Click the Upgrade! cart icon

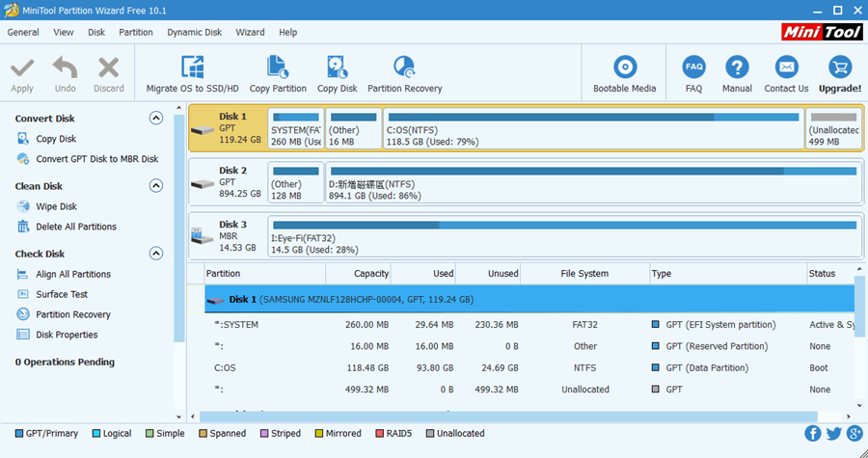pos(840,67)
